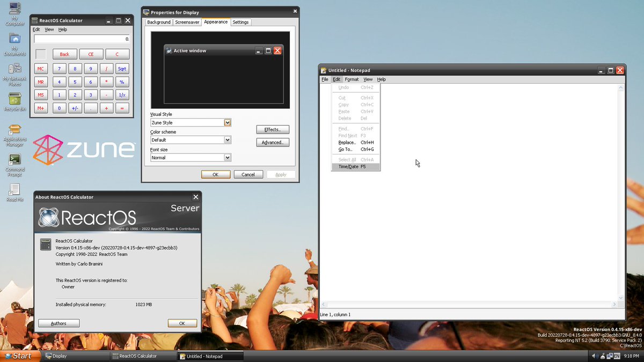Click the calculator +/- sign button
Image resolution: width=644 pixels, height=362 pixels.
pos(75,108)
